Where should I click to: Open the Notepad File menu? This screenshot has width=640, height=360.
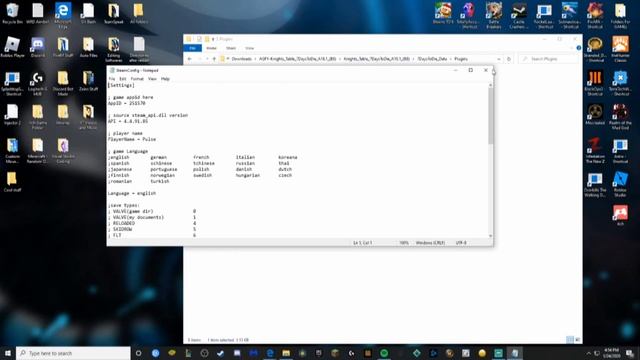click(x=112, y=79)
